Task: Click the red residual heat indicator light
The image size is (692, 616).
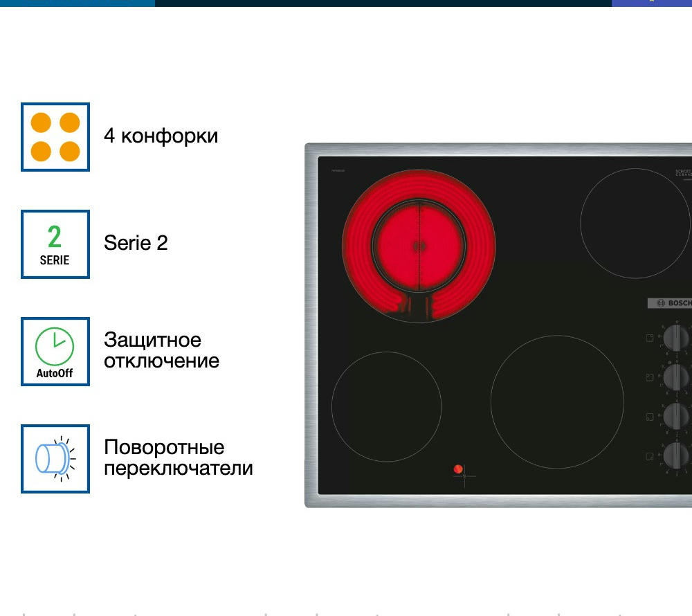Action: [458, 469]
